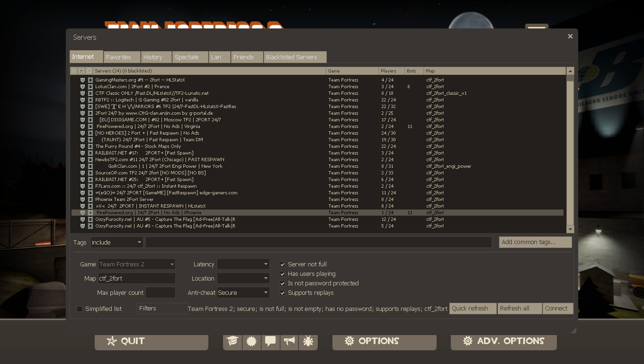The height and width of the screenshot is (364, 644).
Task: Click shield icon on [NO HEROES] 2 Fort + row
Action: (82, 133)
